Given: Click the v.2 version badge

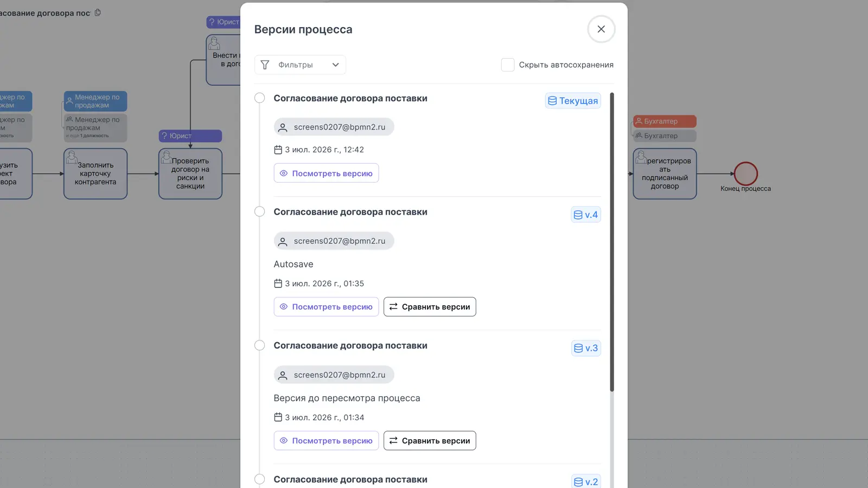Looking at the screenshot, I should coord(586,481).
